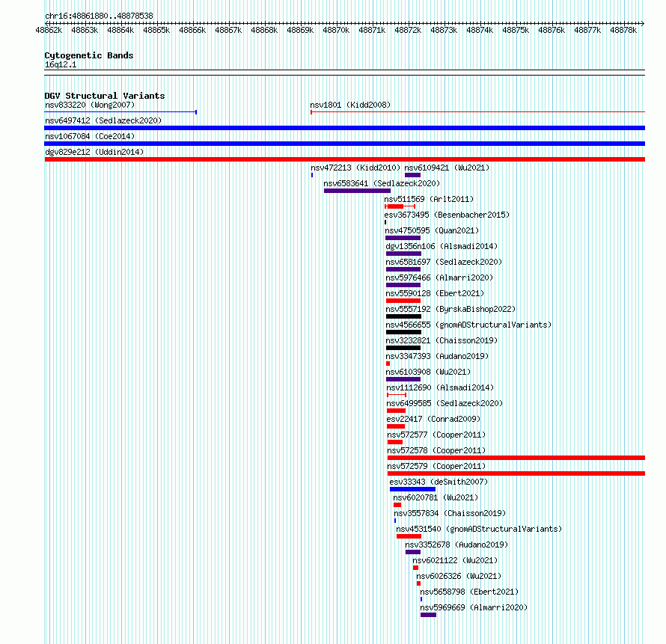The width and height of the screenshot is (666, 644).
Task: Open the nsv472213 (Kidd2010) variant label
Action: (355, 168)
